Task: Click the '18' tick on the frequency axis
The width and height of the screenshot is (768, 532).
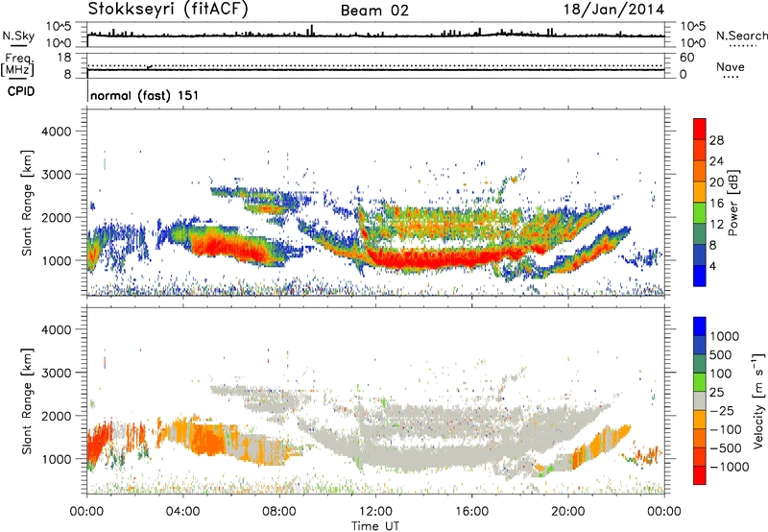Action: 64,58
